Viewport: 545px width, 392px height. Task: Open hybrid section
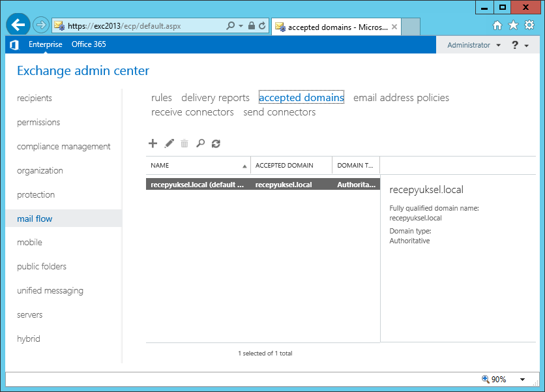(x=29, y=339)
